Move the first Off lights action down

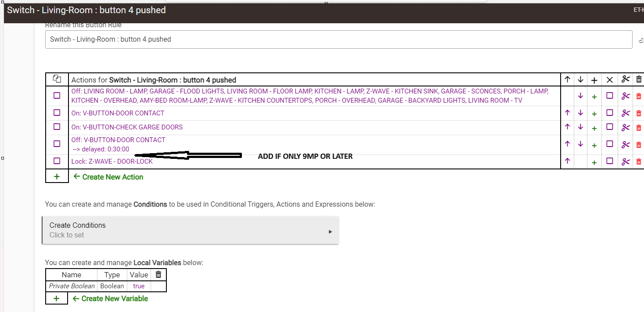[580, 96]
